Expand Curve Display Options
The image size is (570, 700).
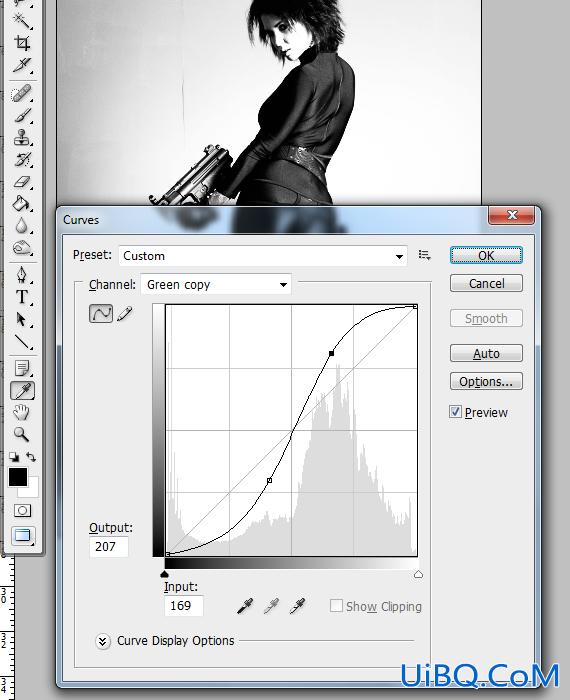coord(103,641)
